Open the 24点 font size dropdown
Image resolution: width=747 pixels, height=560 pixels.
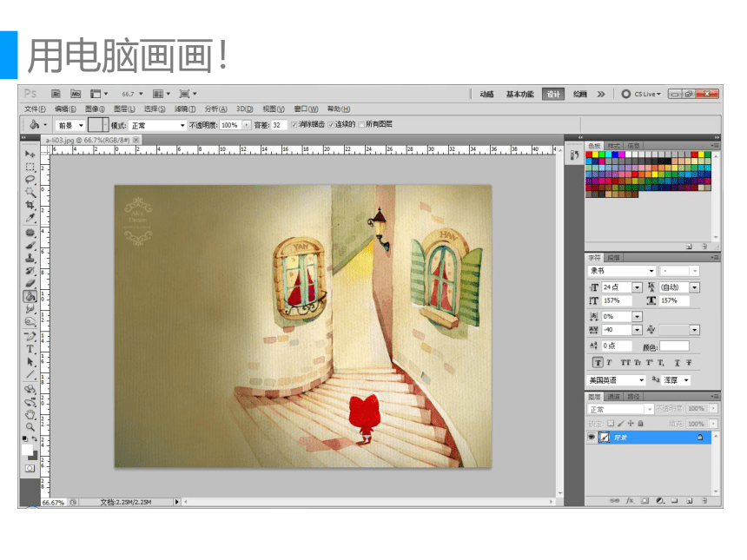[637, 287]
